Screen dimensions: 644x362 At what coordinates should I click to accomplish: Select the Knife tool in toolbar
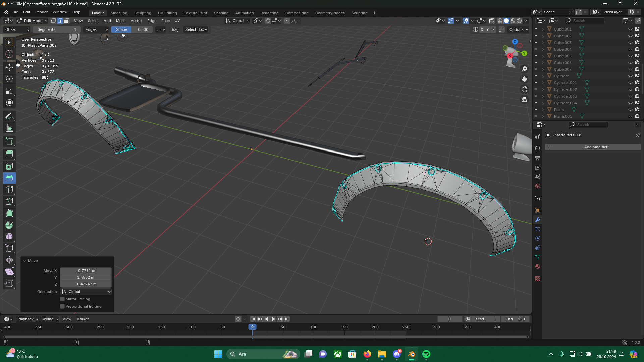pyautogui.click(x=9, y=201)
